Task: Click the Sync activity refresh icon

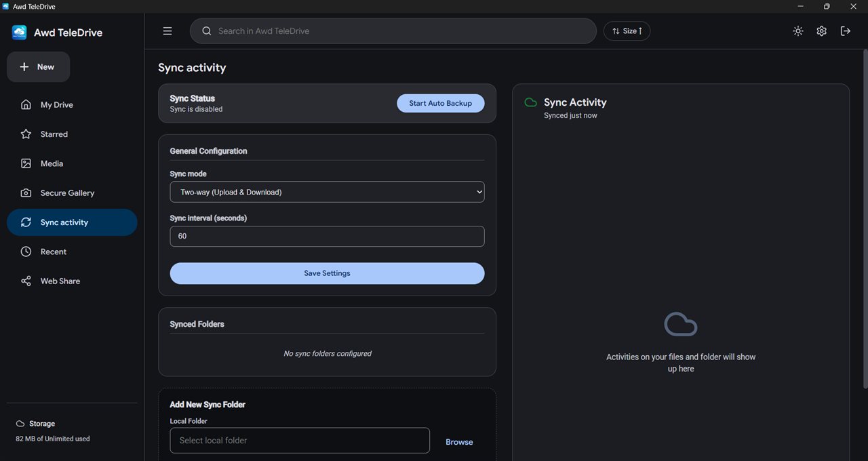Action: 26,222
